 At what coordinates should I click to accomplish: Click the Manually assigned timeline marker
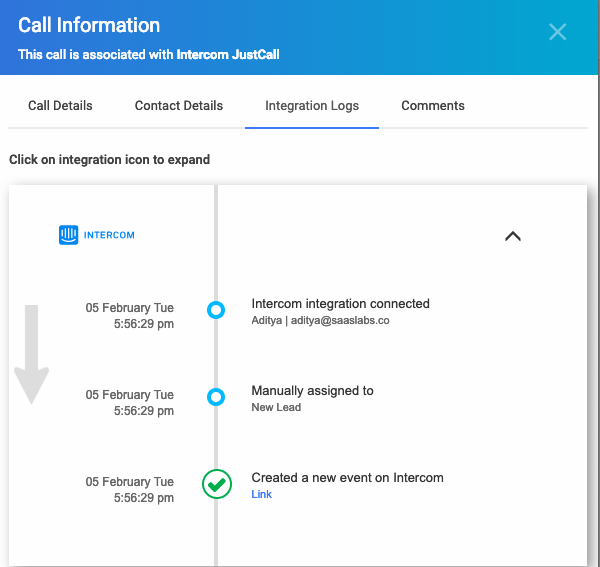click(216, 397)
